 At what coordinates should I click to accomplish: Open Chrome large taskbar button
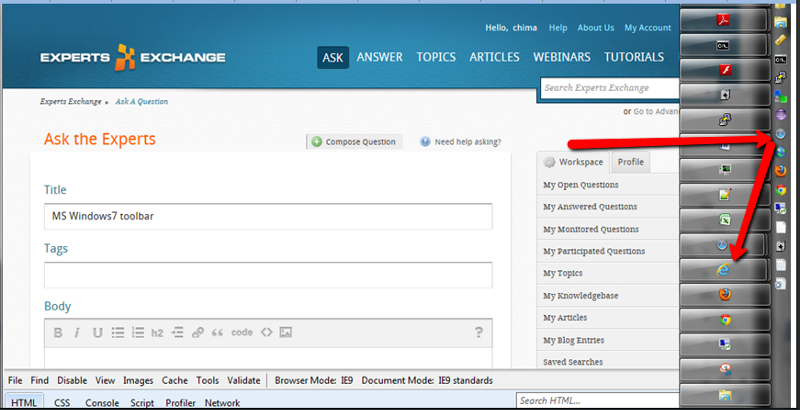[x=724, y=320]
